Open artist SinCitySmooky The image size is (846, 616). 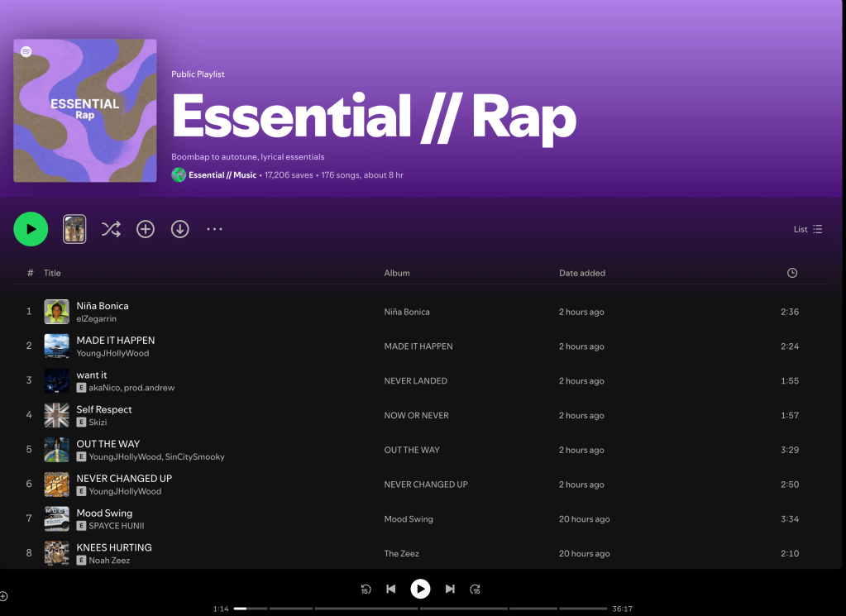[195, 457]
